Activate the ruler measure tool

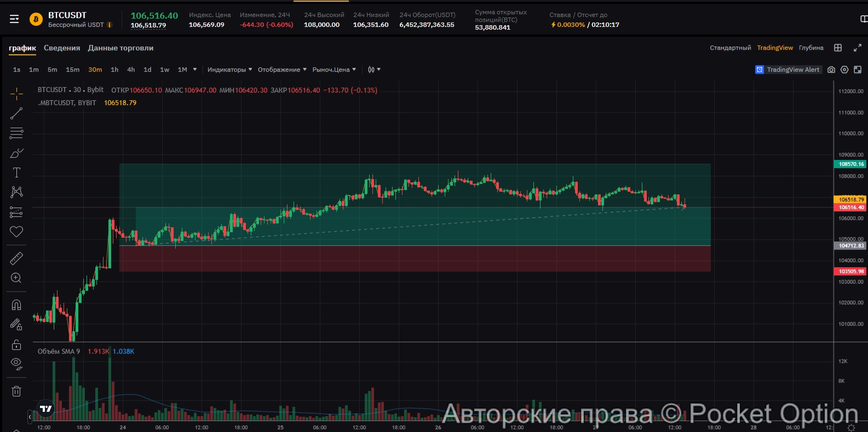[x=16, y=258]
